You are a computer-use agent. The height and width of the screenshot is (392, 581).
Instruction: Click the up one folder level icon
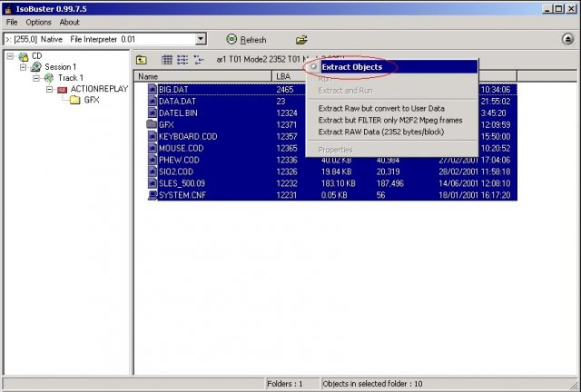coord(142,60)
